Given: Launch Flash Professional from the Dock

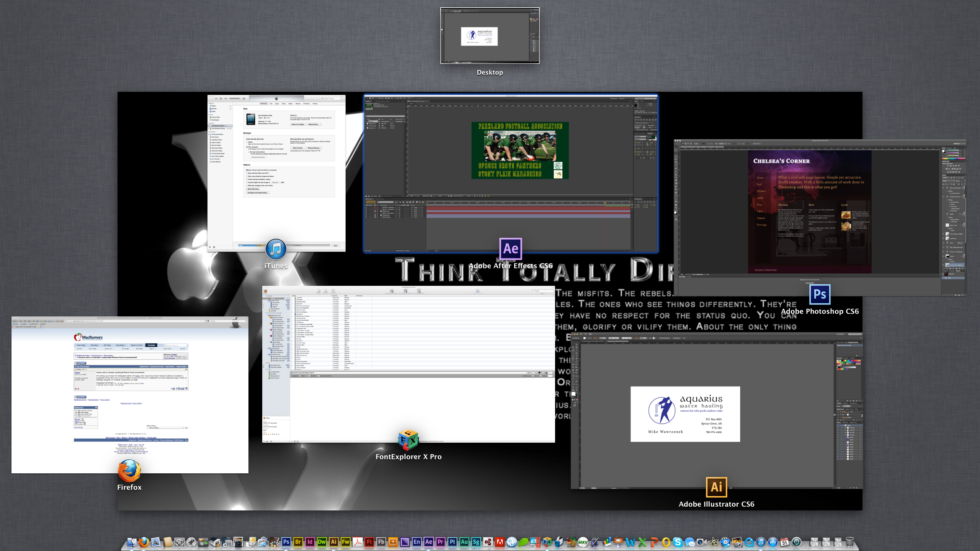Looking at the screenshot, I should pyautogui.click(x=369, y=542).
